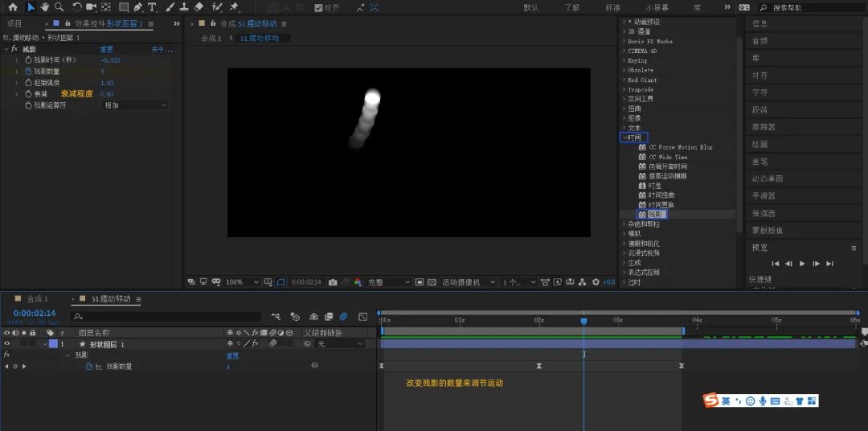Select CC Force Motion Blur effect
This screenshot has height=431, width=868.
pyautogui.click(x=681, y=147)
